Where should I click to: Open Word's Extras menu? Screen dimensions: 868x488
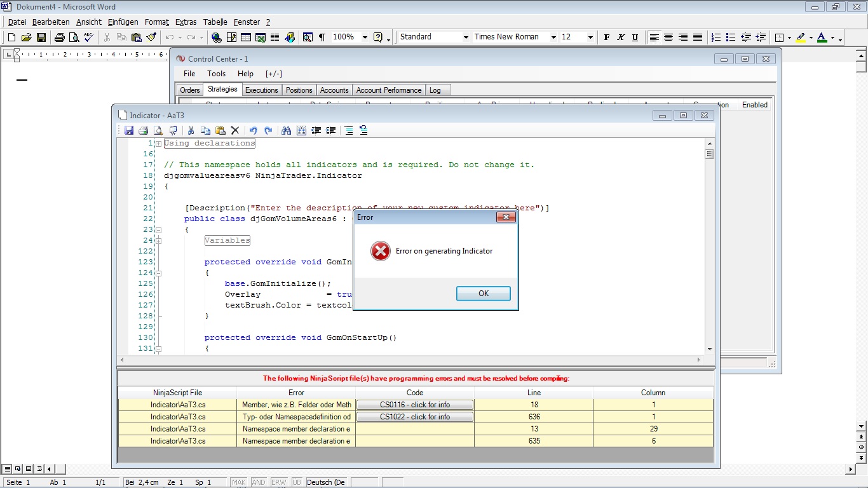point(186,22)
